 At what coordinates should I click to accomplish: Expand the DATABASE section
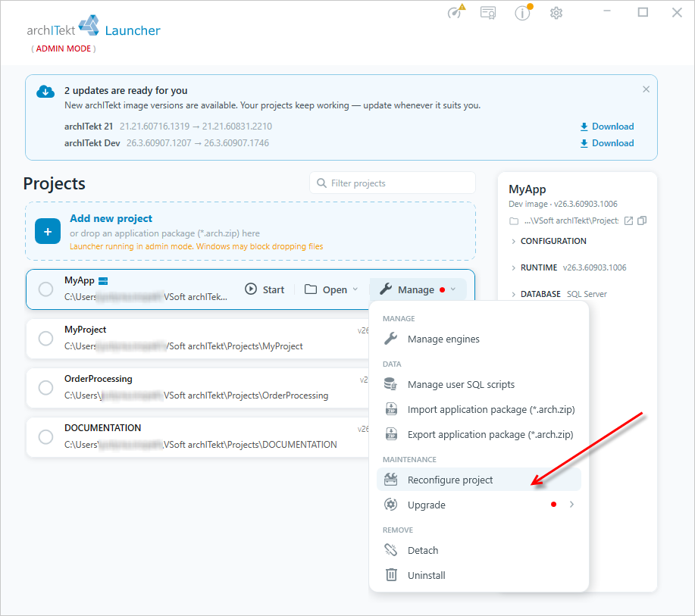click(559, 294)
